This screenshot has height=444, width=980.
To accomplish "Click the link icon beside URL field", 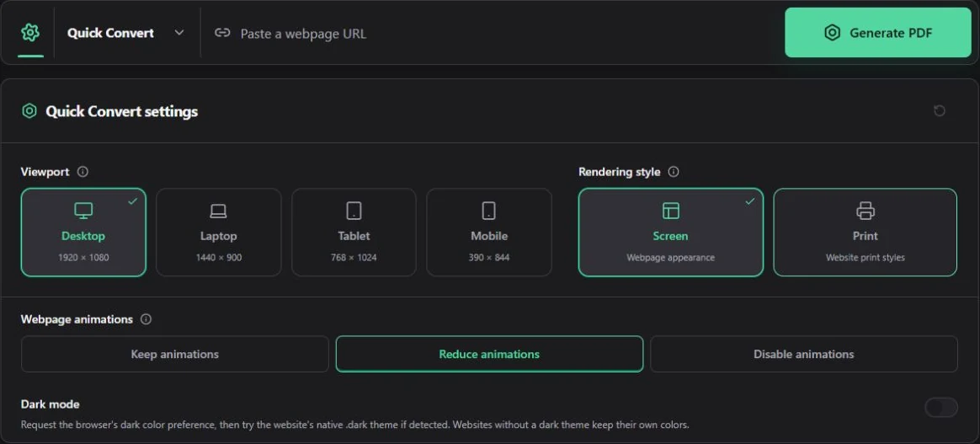I will pyautogui.click(x=222, y=33).
